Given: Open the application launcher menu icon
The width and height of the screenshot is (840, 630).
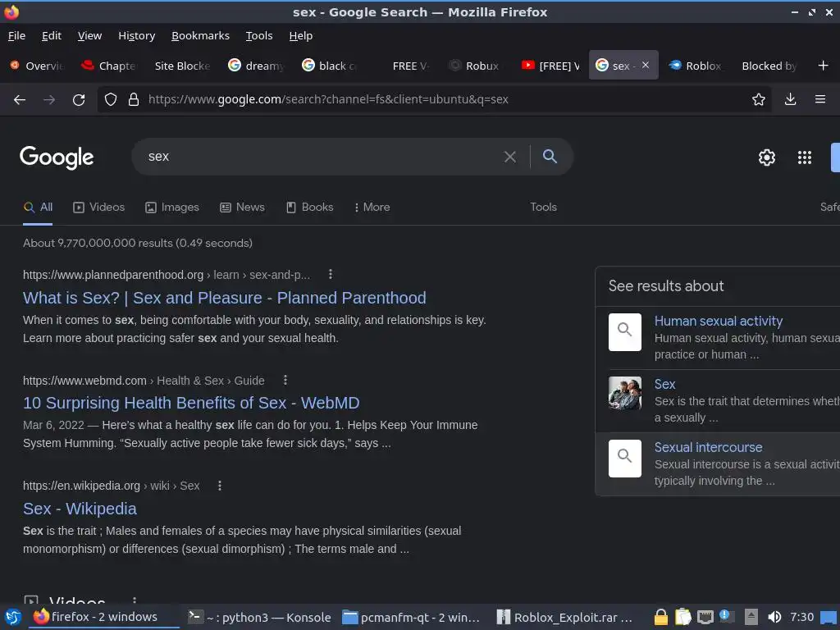Looking at the screenshot, I should (x=13, y=618).
